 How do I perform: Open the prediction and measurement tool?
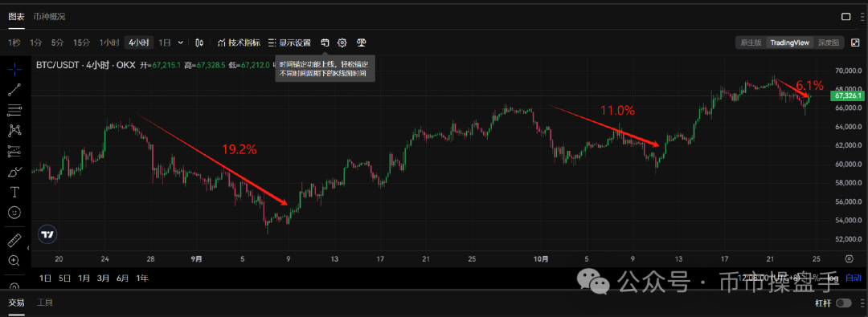15,151
